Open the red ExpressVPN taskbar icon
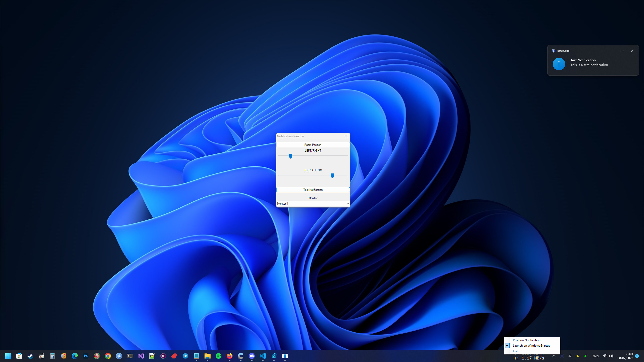644x362 pixels. tap(174, 356)
